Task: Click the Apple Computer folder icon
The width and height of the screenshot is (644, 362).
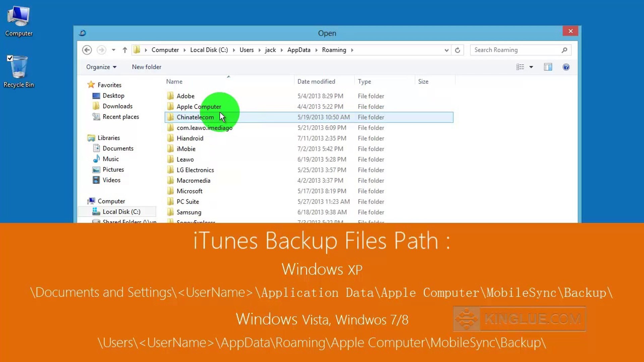Action: coord(170,107)
